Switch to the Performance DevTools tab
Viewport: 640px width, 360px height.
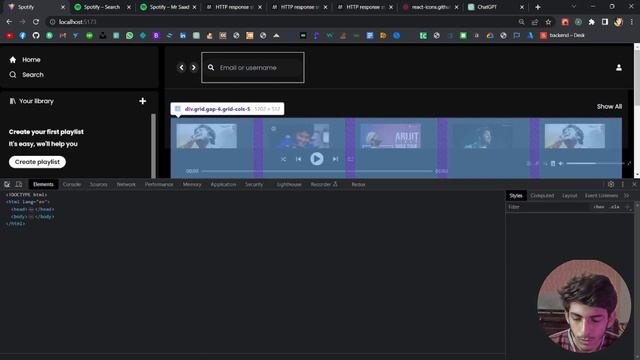(159, 184)
